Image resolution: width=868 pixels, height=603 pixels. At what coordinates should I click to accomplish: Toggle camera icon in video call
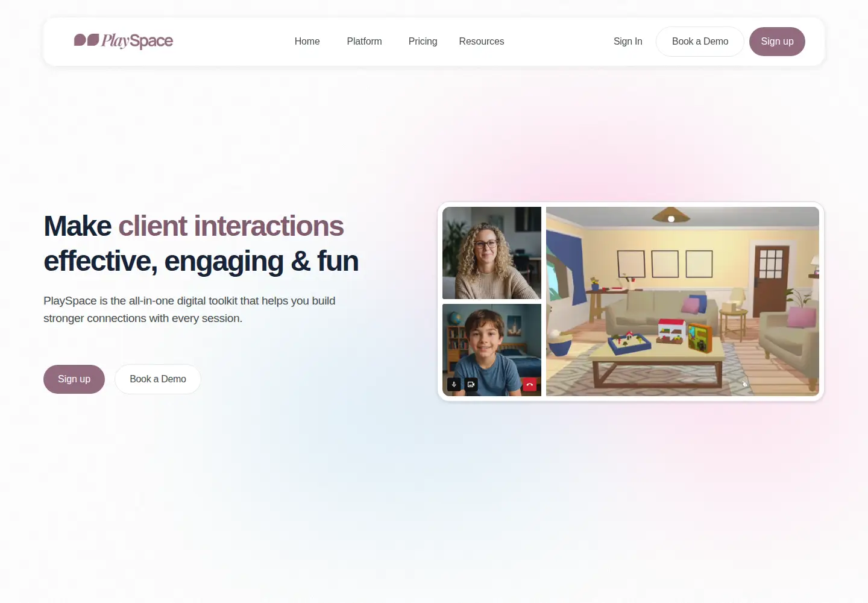pyautogui.click(x=471, y=384)
